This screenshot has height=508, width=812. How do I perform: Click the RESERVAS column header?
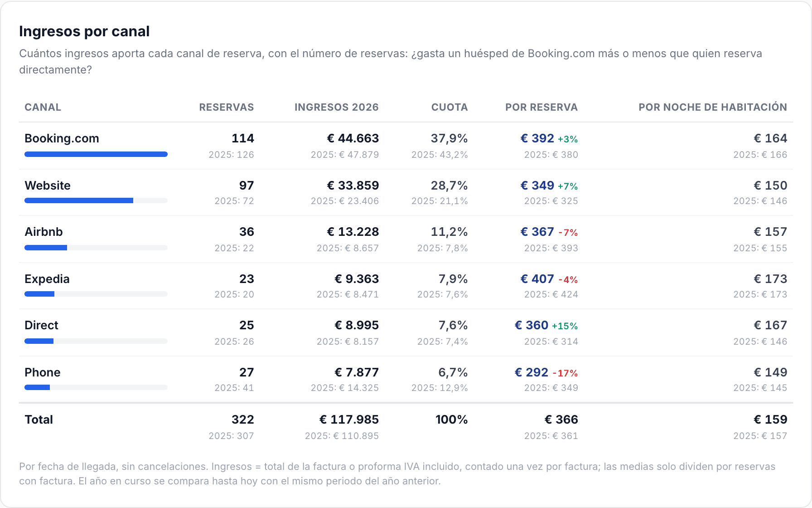pyautogui.click(x=227, y=107)
